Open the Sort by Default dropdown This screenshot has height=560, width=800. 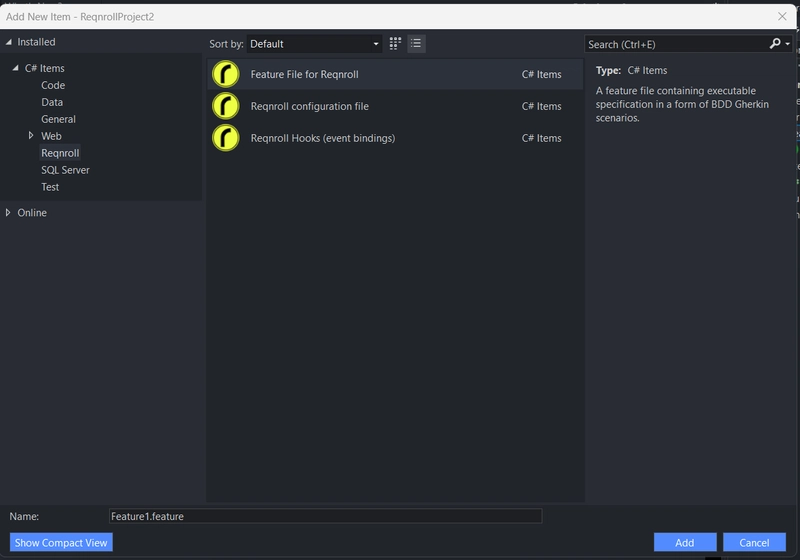[x=314, y=44]
